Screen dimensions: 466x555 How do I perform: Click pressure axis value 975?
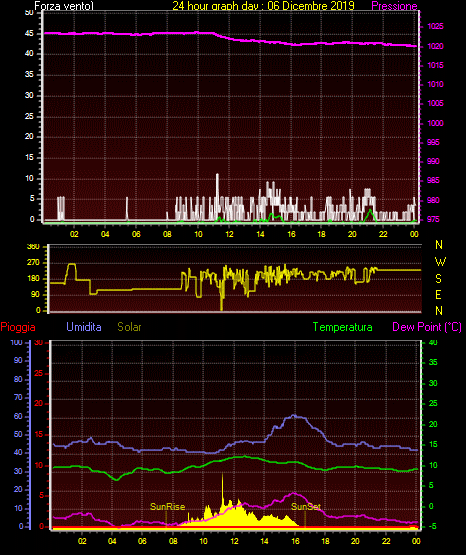tap(433, 219)
